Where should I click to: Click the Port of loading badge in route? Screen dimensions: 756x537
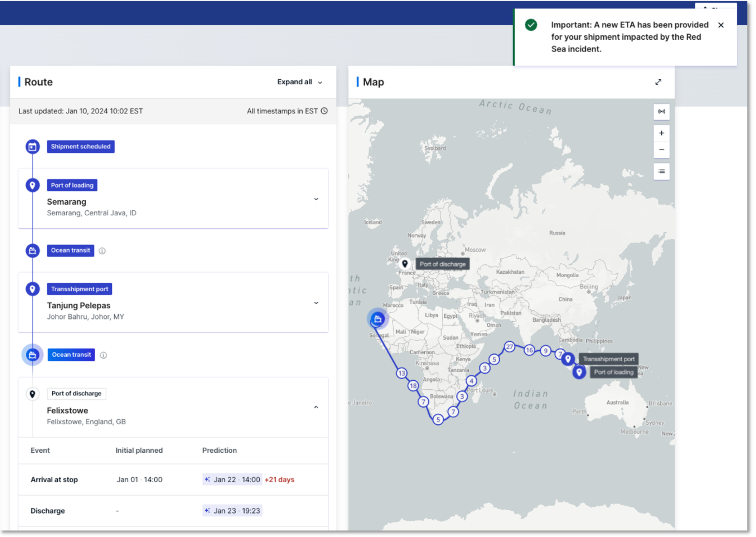pyautogui.click(x=72, y=185)
